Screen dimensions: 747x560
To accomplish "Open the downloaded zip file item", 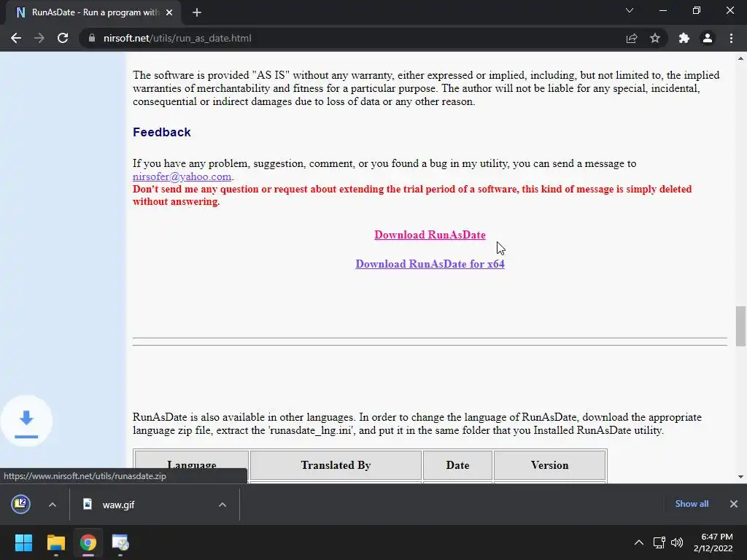I will coord(21,505).
